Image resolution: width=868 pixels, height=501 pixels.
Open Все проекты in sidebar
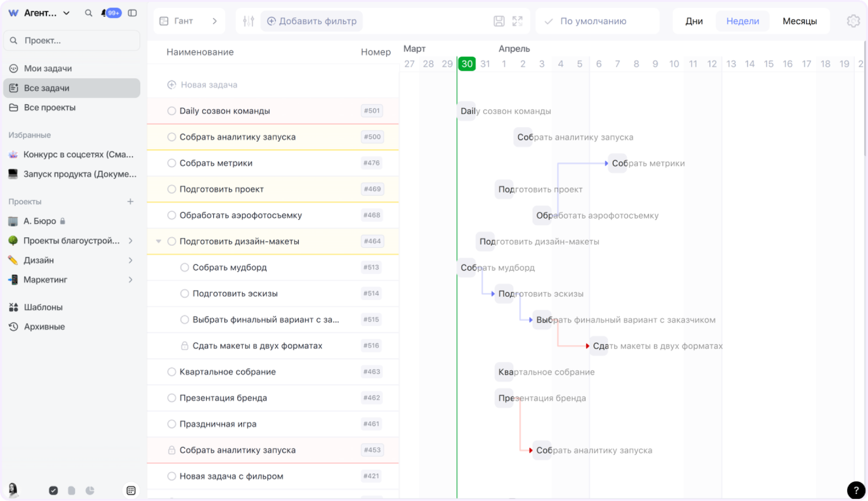click(x=49, y=107)
